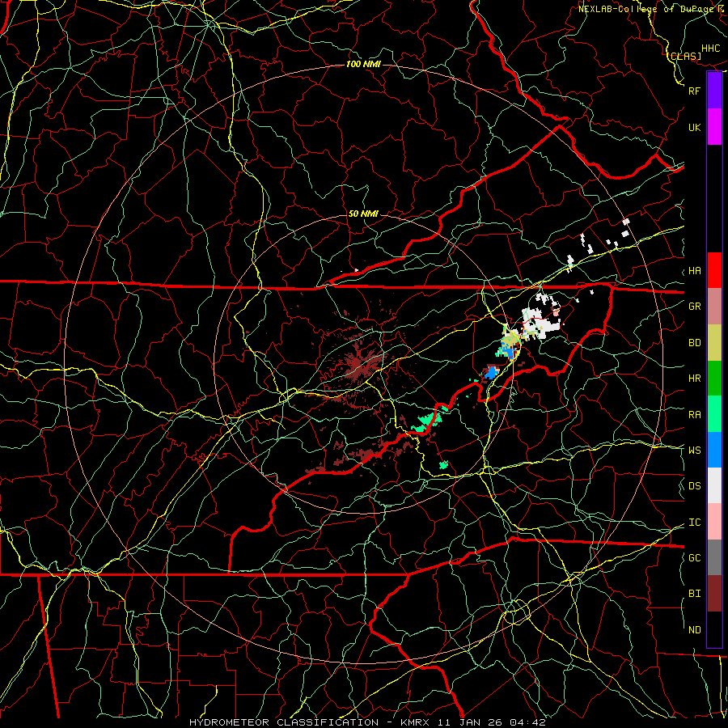Viewport: 728px width, 728px height.
Task: Click the WS blue legend swatch
Action: (714, 450)
